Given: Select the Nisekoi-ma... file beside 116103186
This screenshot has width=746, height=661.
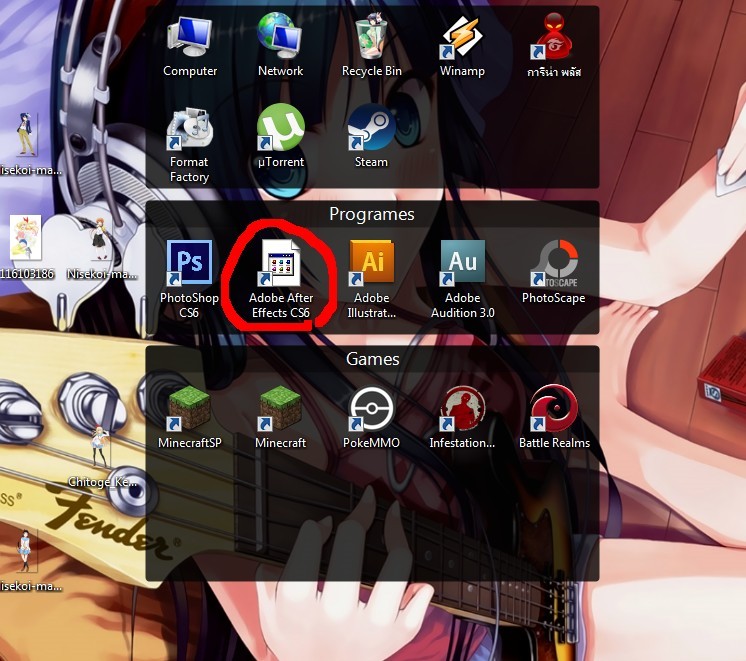Looking at the screenshot, I should click(102, 248).
